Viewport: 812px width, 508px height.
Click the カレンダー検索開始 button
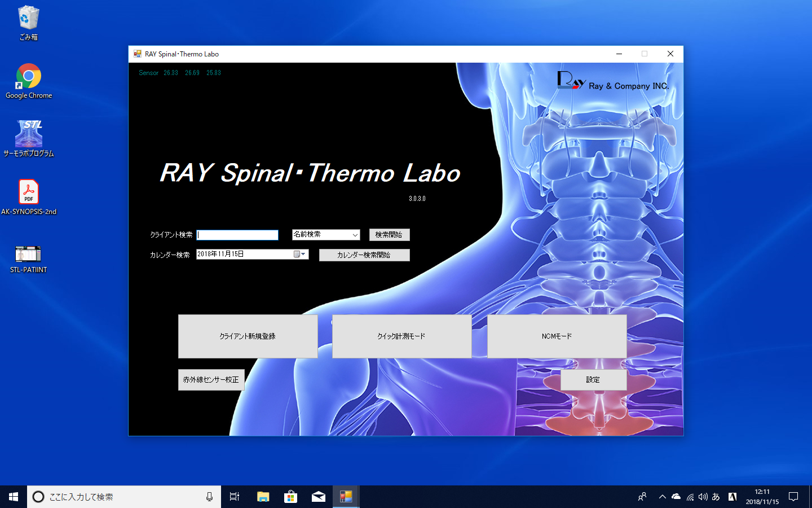[x=364, y=255]
